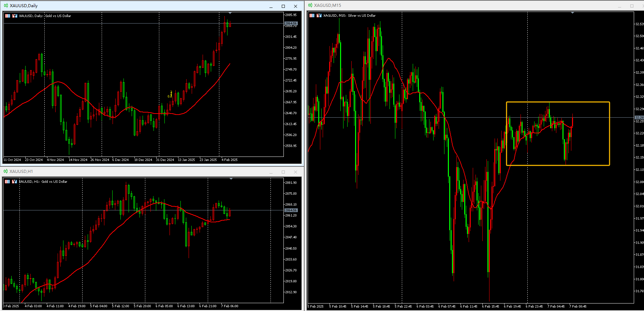This screenshot has width=644, height=311.
Task: Click the 'Gold vs US Dollar' label on H1 chart
Action: (54, 181)
